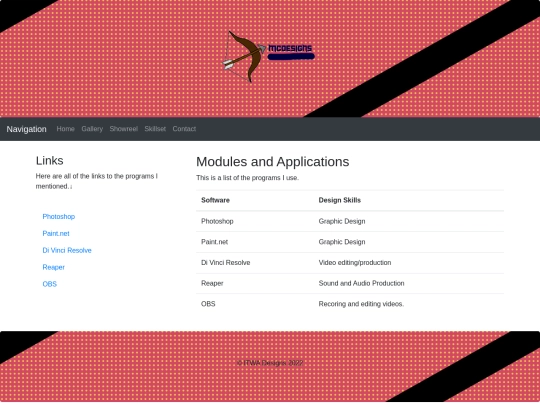Go to the Showreel page
The width and height of the screenshot is (540, 405).
124,129
